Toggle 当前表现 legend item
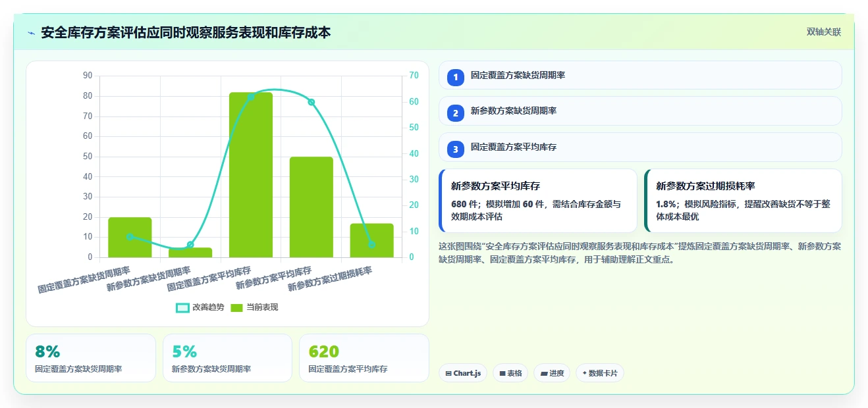 click(x=254, y=307)
